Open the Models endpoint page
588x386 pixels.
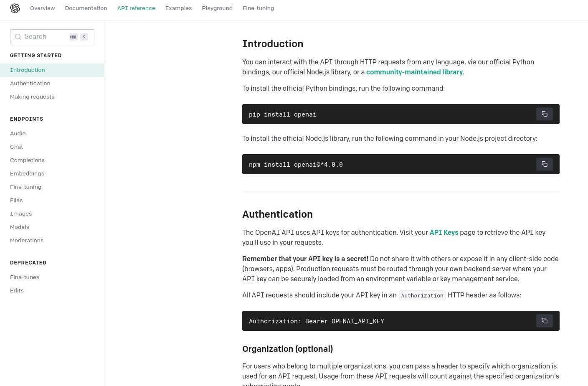(x=20, y=227)
